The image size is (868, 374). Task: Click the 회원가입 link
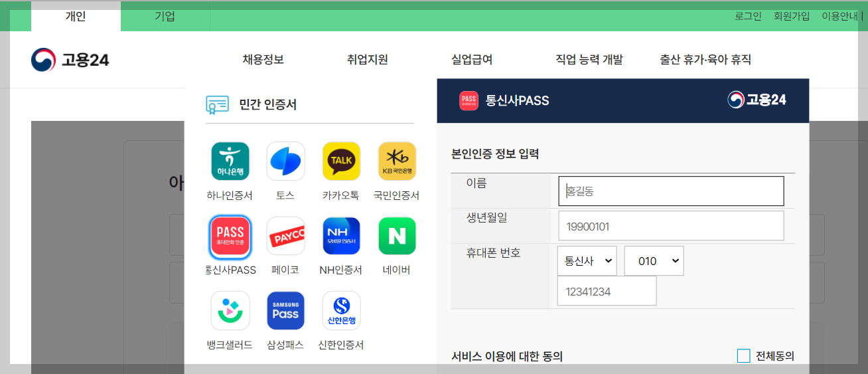pos(792,16)
